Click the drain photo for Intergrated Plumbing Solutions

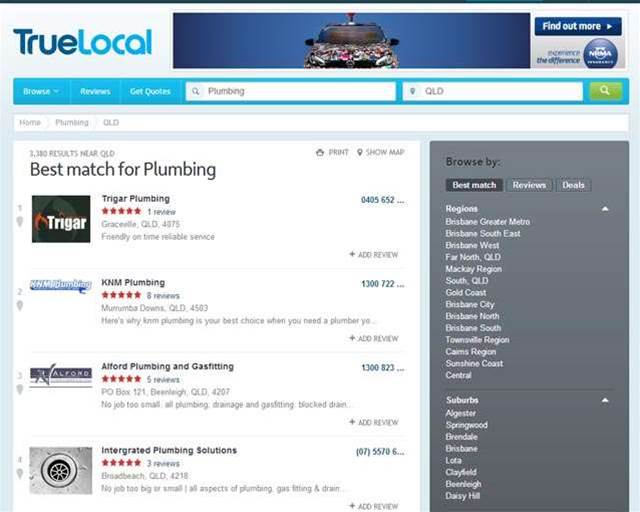61,470
